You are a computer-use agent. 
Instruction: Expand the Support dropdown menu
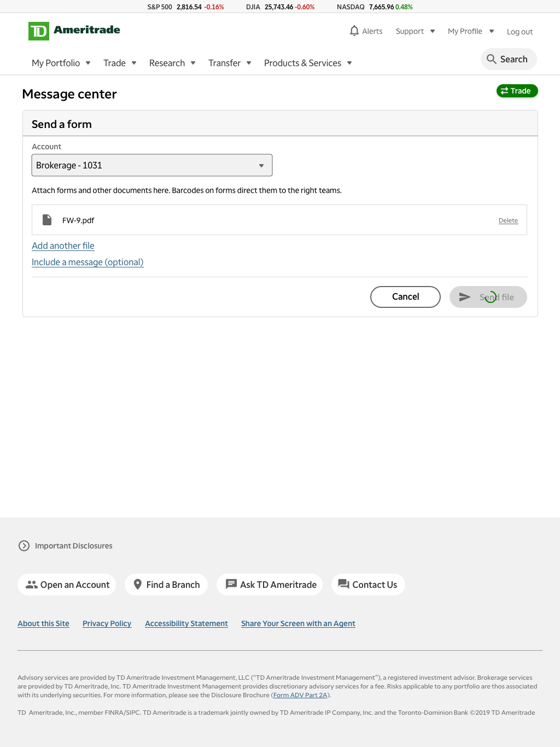[x=416, y=31]
